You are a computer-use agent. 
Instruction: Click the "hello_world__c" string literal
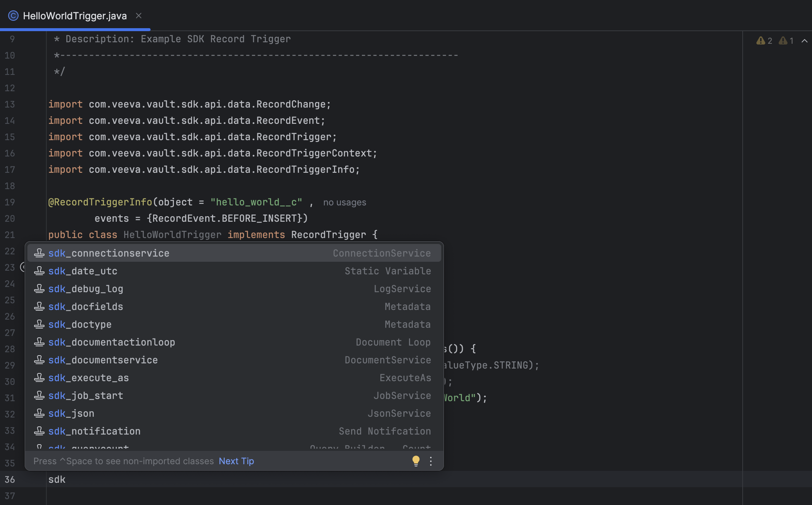(256, 202)
